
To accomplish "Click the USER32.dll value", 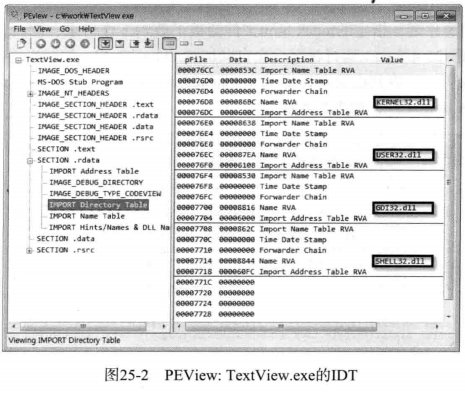I will point(403,155).
